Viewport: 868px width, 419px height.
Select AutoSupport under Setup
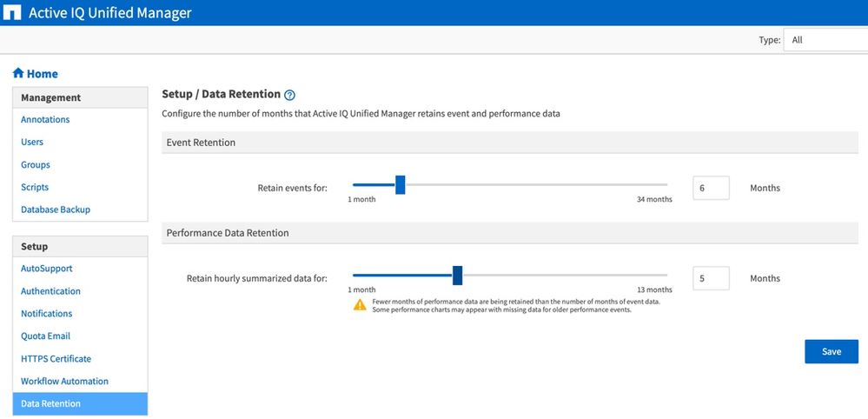click(x=47, y=269)
